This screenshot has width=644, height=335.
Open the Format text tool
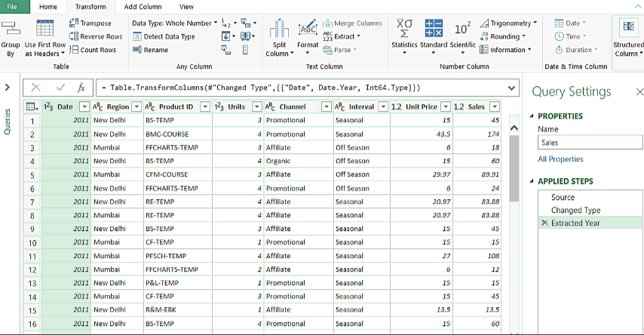click(x=308, y=38)
